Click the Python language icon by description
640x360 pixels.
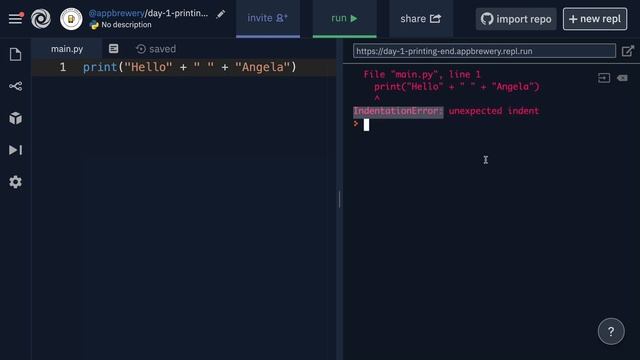click(x=94, y=25)
